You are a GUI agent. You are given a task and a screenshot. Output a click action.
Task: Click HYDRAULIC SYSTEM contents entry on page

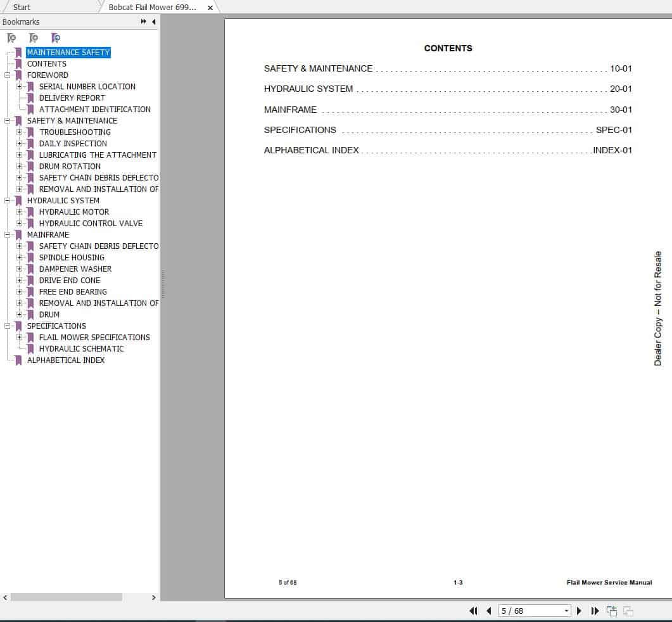pyautogui.click(x=448, y=89)
